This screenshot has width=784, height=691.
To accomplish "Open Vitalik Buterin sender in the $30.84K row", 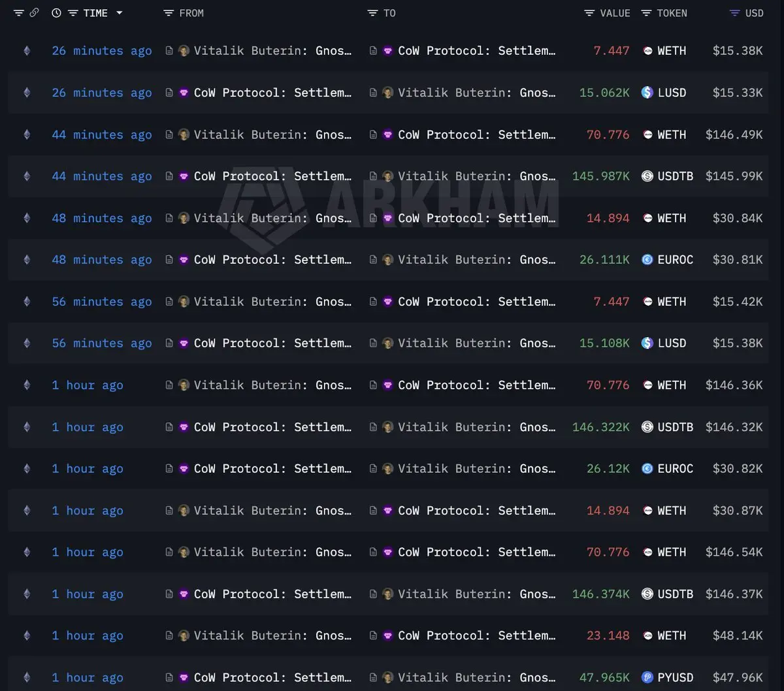I will (272, 218).
